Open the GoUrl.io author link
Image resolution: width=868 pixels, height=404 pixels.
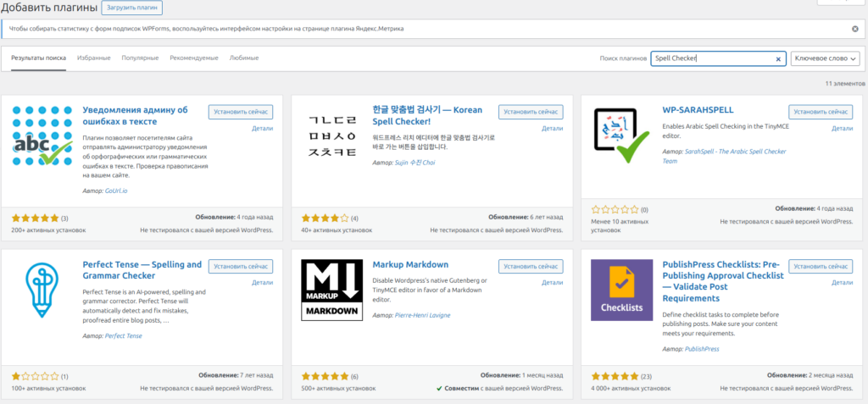tap(117, 191)
